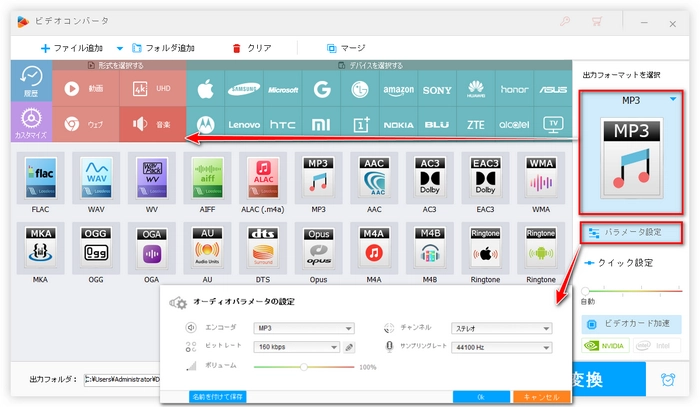
Task: Expand the サンプリングレート 44100 Hz dropdown
Action: click(502, 347)
